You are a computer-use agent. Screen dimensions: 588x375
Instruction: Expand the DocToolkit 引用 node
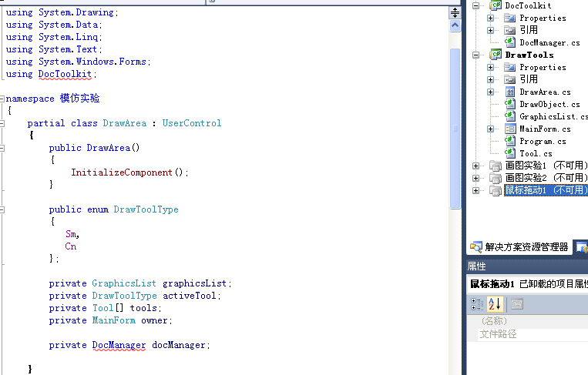490,30
